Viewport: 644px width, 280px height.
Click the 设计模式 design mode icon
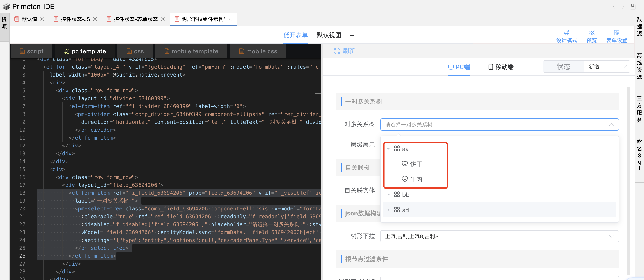(x=566, y=33)
